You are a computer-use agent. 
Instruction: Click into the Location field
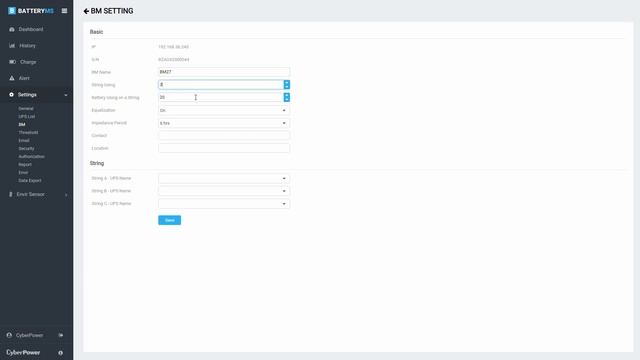(224, 148)
